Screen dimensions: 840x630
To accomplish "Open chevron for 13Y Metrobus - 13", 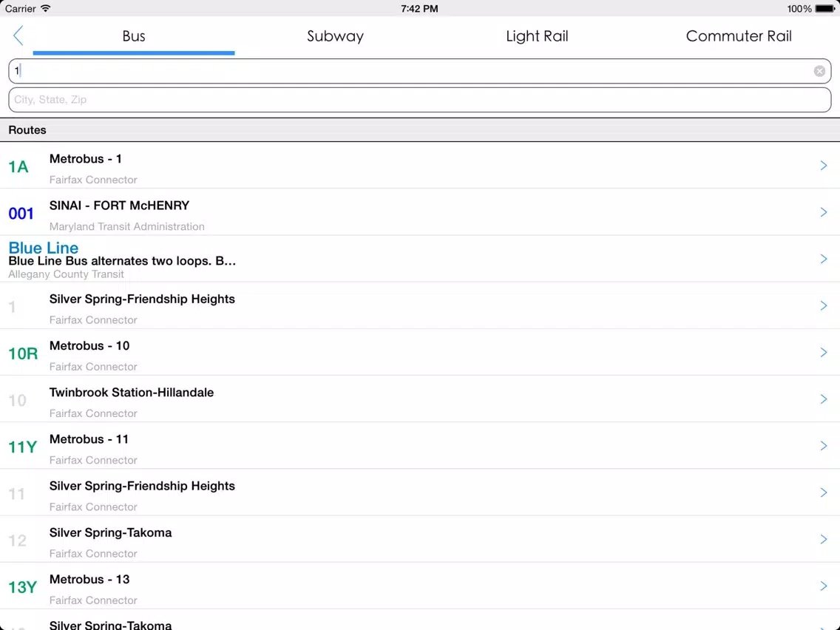I will tap(824, 586).
